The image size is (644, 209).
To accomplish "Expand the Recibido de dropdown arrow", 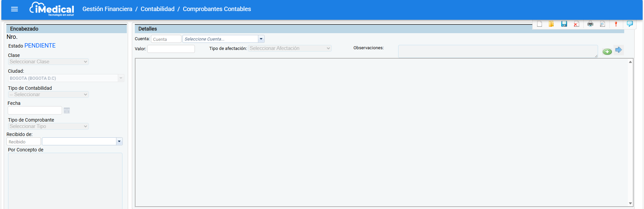I will pyautogui.click(x=119, y=141).
